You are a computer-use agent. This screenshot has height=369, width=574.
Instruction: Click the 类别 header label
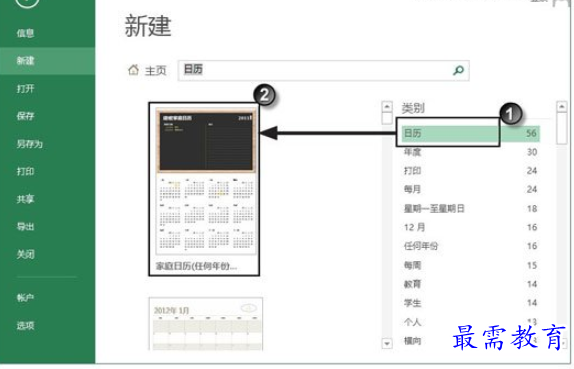(413, 108)
